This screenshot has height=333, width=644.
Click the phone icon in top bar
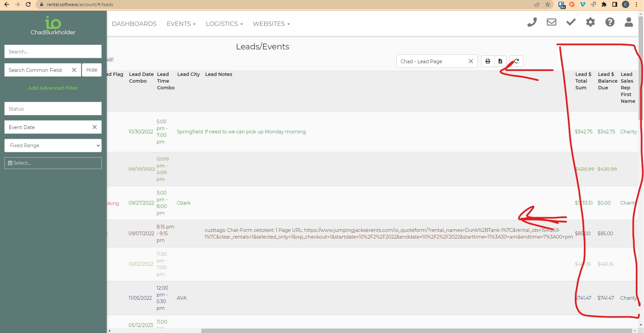pyautogui.click(x=532, y=23)
